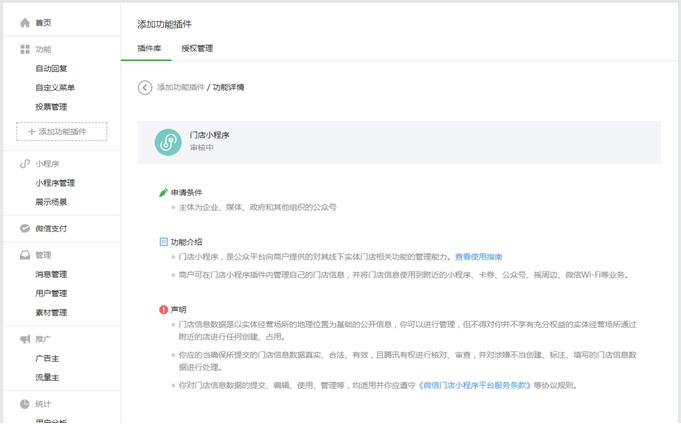Open 微信支付 in the sidebar

pyautogui.click(x=51, y=229)
